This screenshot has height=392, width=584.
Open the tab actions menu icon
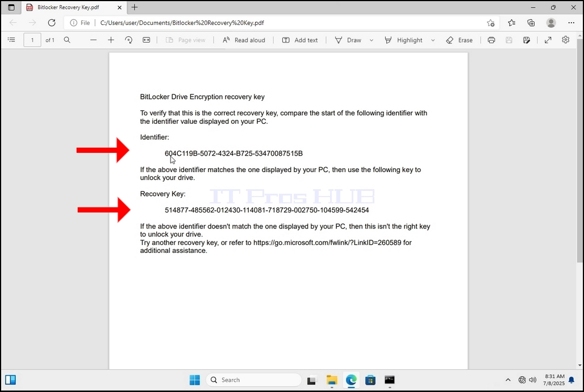(x=11, y=7)
